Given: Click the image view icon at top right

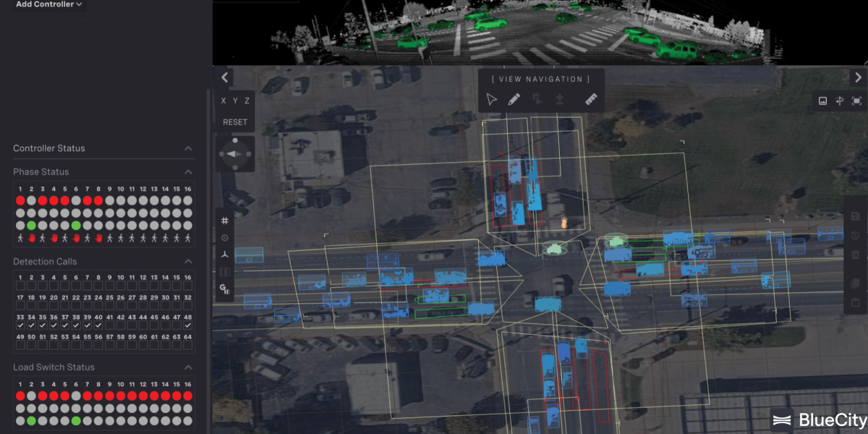Looking at the screenshot, I should [822, 101].
